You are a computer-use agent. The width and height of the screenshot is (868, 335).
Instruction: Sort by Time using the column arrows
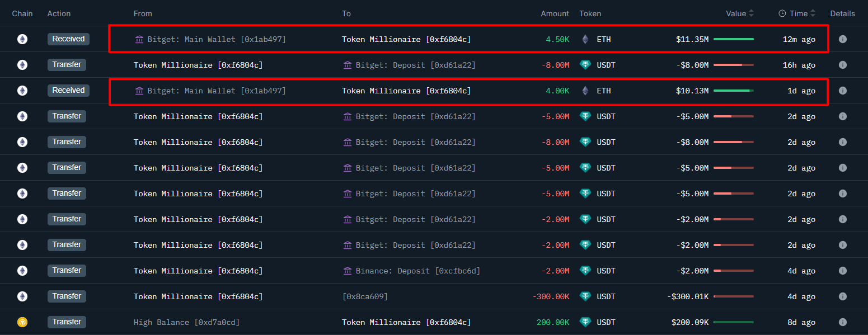point(813,13)
